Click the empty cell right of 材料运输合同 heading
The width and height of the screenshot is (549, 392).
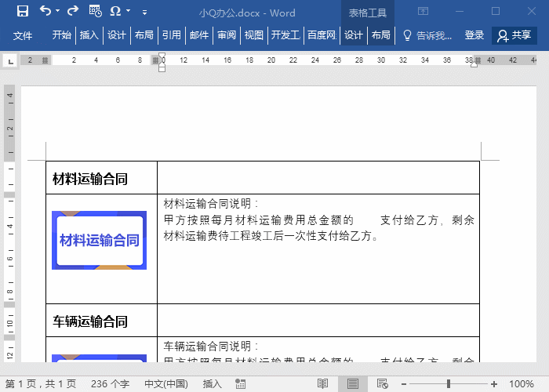[x=318, y=177]
